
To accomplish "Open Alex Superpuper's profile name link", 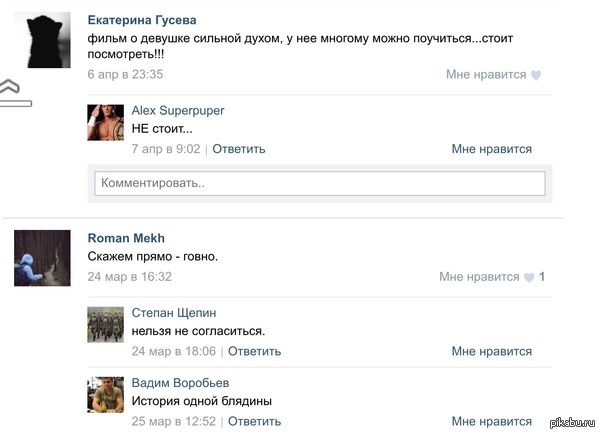I will (178, 111).
